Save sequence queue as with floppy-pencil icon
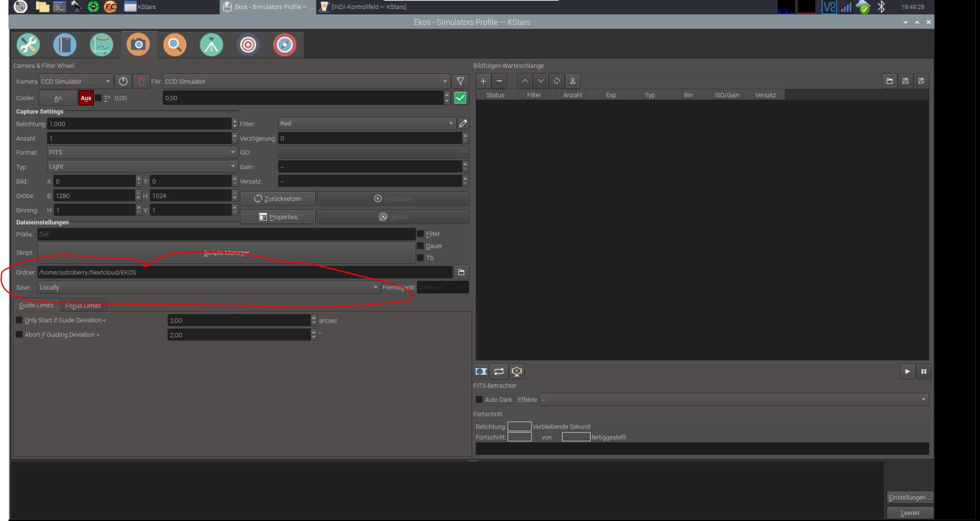 [921, 82]
